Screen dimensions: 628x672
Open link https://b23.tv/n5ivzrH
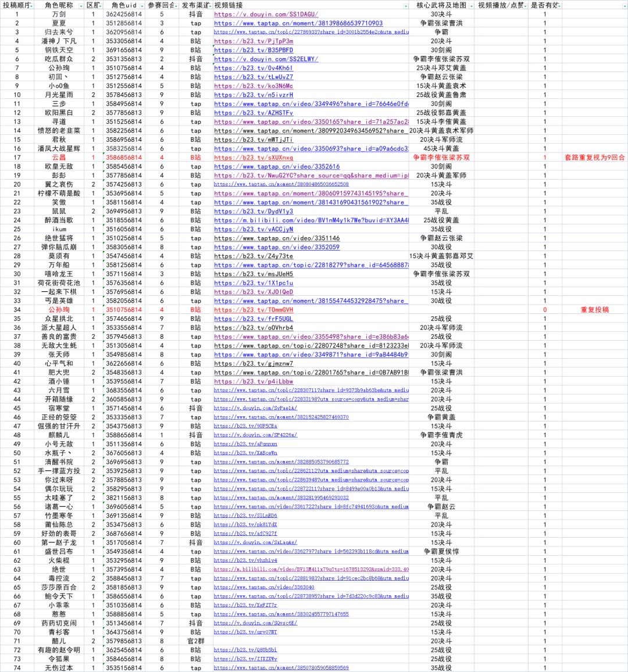254,95
